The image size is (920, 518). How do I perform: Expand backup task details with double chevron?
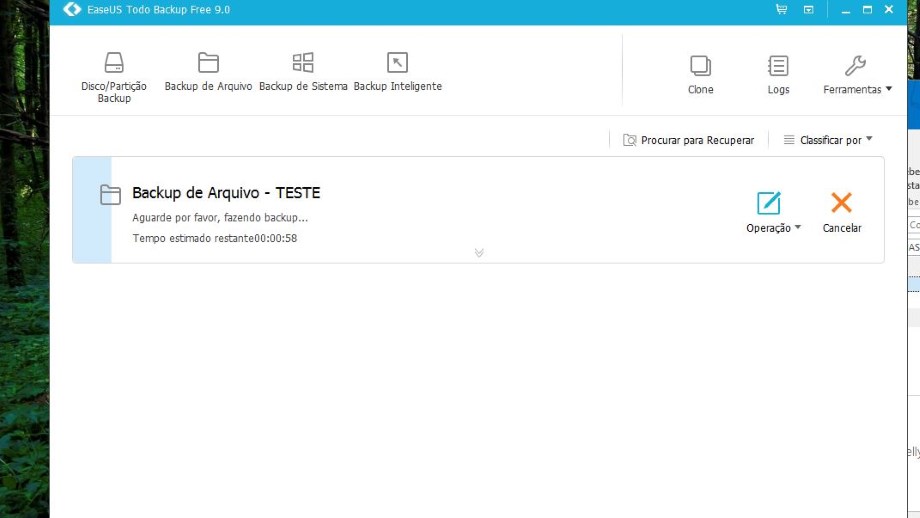click(x=479, y=253)
